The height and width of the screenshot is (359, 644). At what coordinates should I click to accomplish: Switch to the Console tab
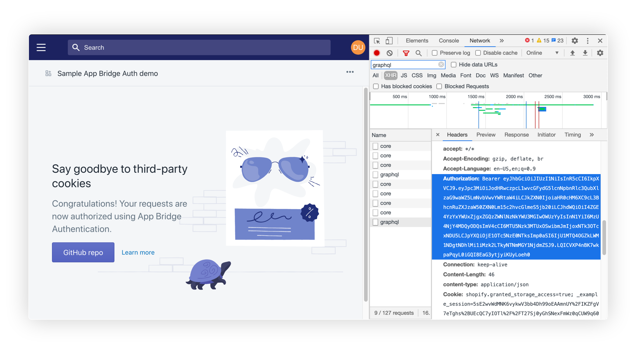coord(449,41)
